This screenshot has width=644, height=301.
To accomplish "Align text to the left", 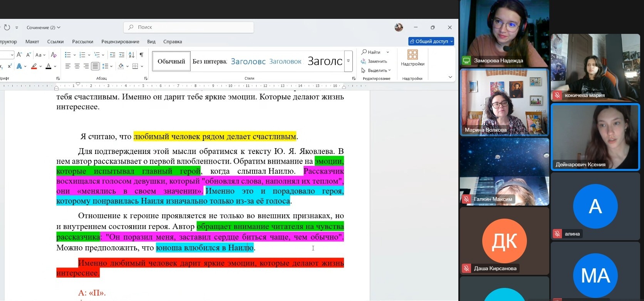I will [68, 66].
